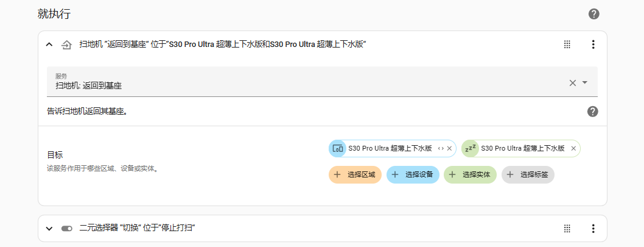Click the sleep icon on the S30 Pro Ultra entity chip
This screenshot has height=247, width=644.
tap(470, 148)
